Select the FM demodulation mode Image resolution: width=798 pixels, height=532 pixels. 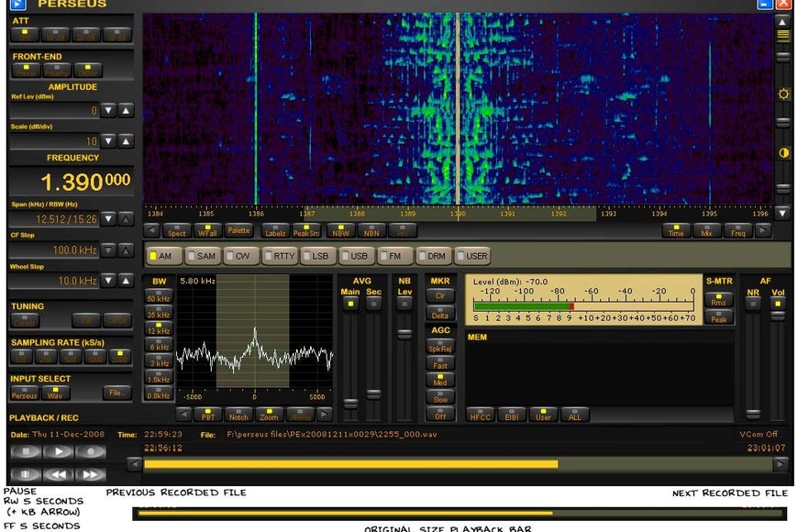393,256
